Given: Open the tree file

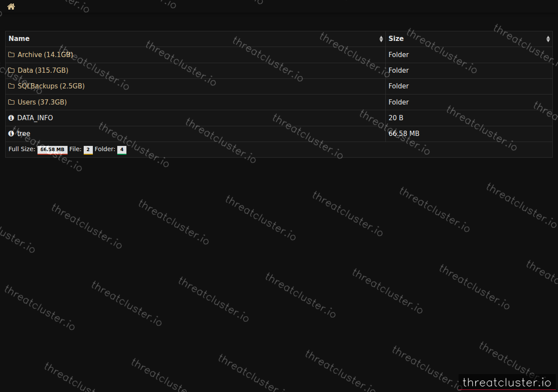Looking at the screenshot, I should coord(24,134).
